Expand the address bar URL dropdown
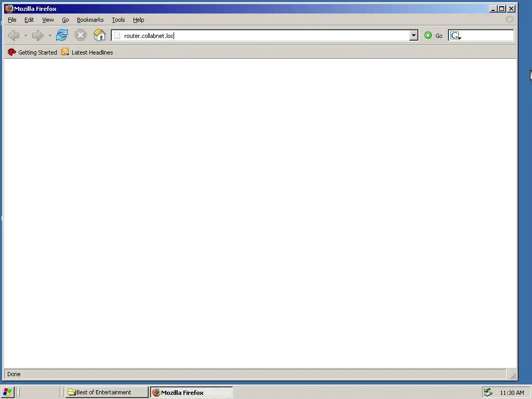The image size is (532, 399). (414, 35)
